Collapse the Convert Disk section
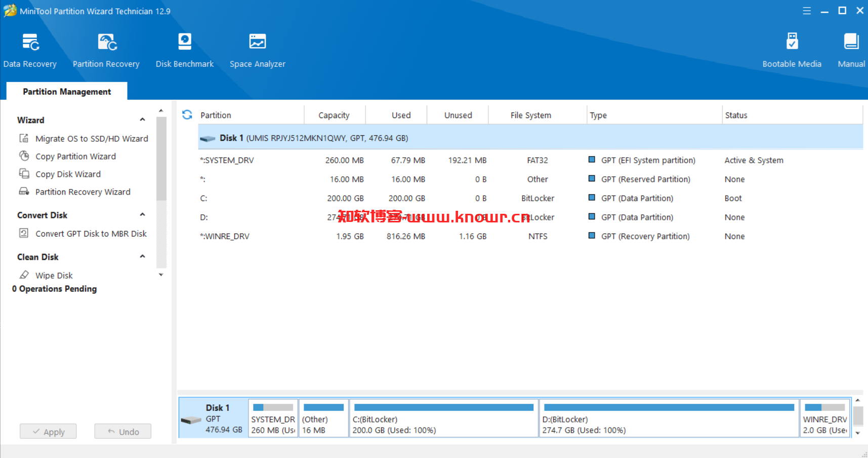Viewport: 868px width, 458px height. click(143, 215)
